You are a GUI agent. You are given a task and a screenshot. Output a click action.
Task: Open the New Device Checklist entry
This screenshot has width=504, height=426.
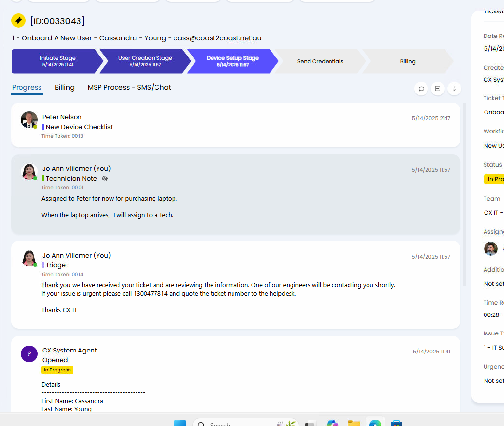click(x=79, y=127)
